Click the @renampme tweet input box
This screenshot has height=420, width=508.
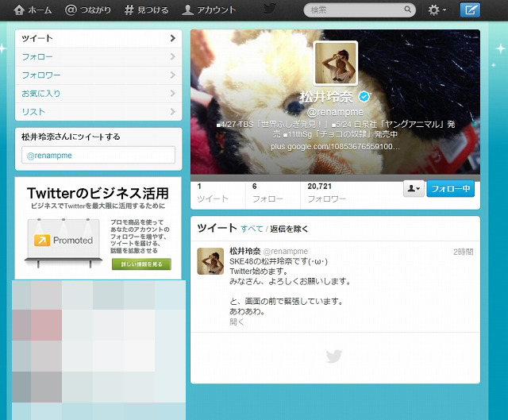click(x=98, y=156)
